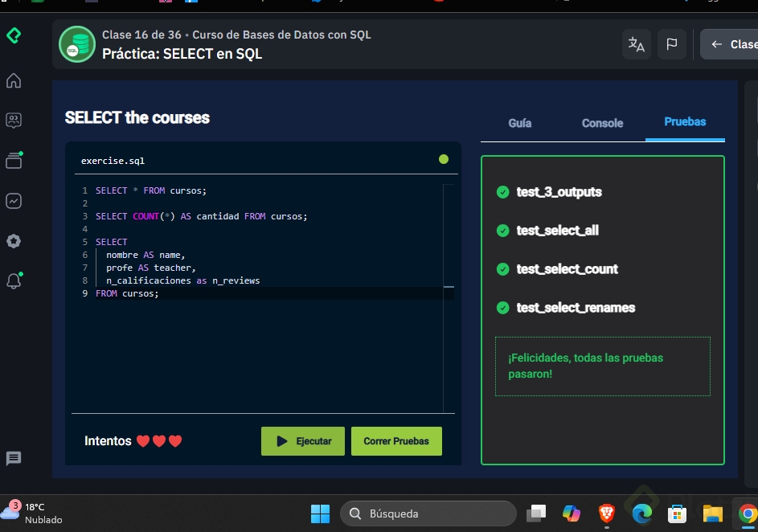Click code line 1 SELECT * FROM cursos
This screenshot has height=532, width=758.
(151, 191)
